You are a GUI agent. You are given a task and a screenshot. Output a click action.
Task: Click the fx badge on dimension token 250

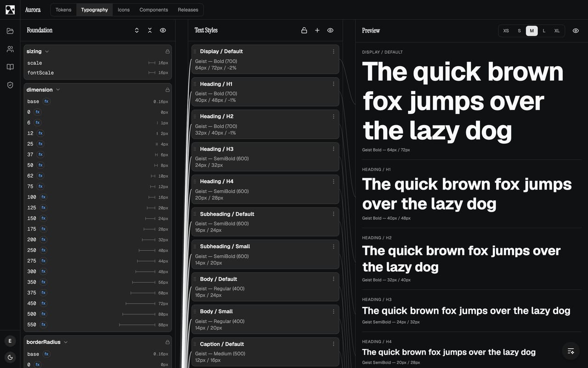tap(44, 250)
